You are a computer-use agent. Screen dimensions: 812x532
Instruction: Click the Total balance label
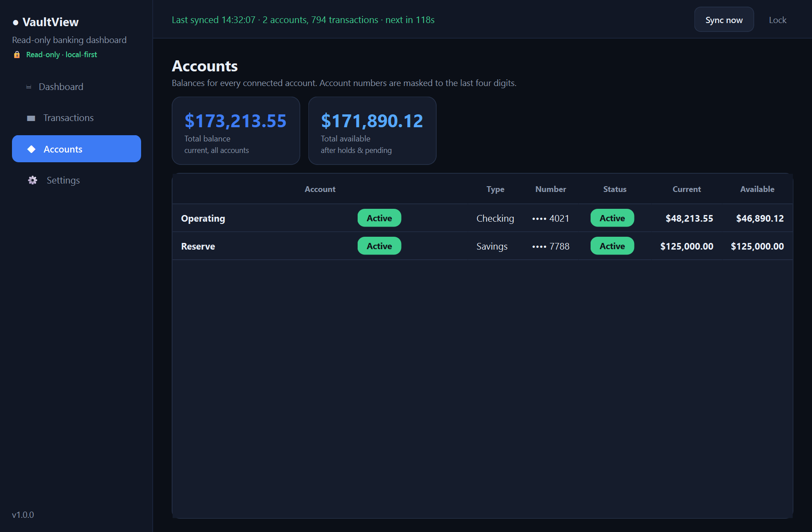click(x=207, y=139)
